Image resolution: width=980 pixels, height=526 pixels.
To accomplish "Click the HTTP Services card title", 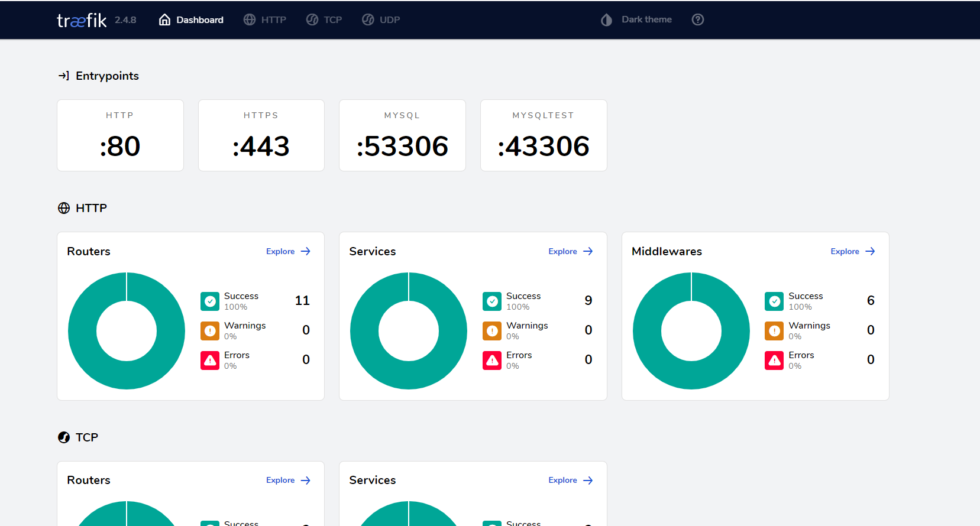I will point(373,251).
